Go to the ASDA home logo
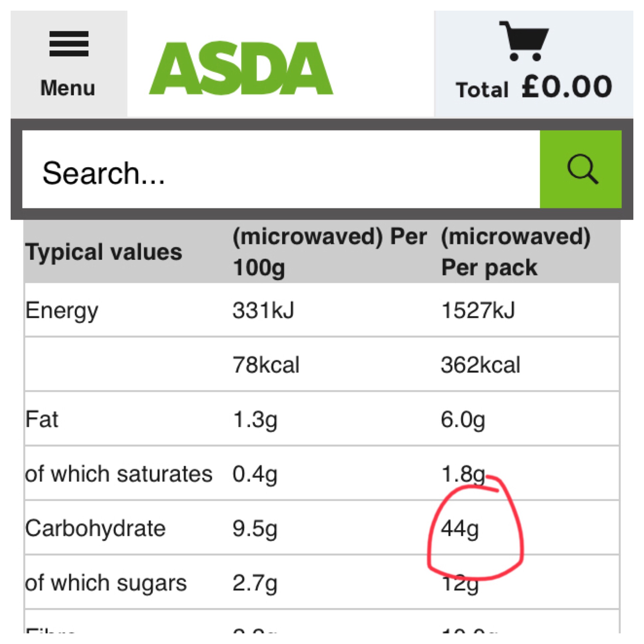644x644 pixels. tap(241, 68)
